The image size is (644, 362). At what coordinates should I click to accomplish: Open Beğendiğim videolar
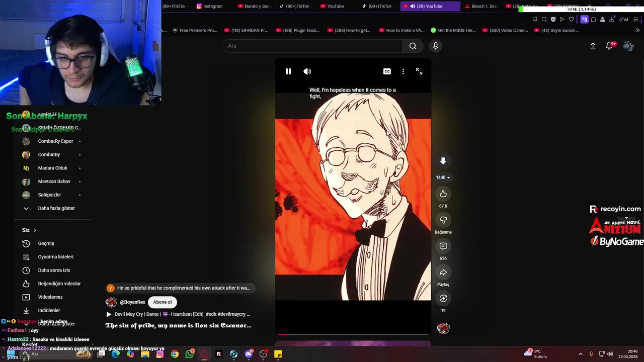59,284
